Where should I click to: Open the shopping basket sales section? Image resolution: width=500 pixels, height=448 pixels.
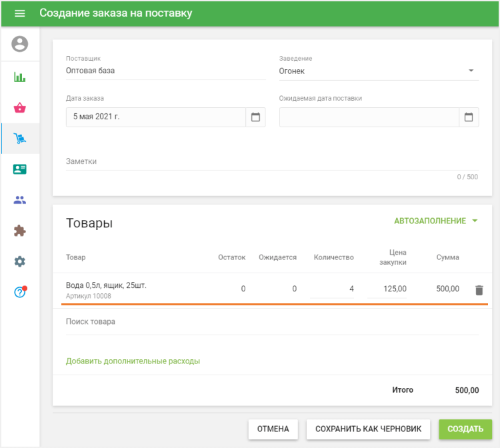click(x=20, y=107)
